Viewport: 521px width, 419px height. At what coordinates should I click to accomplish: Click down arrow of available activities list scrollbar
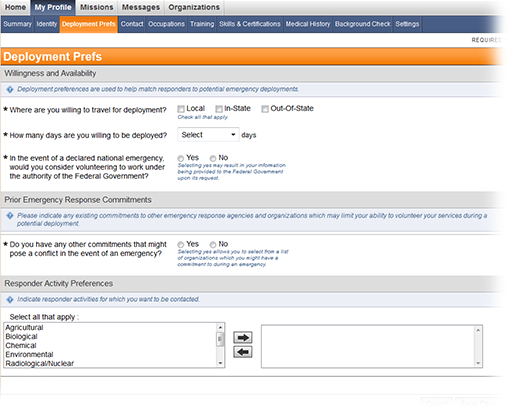[220, 363]
